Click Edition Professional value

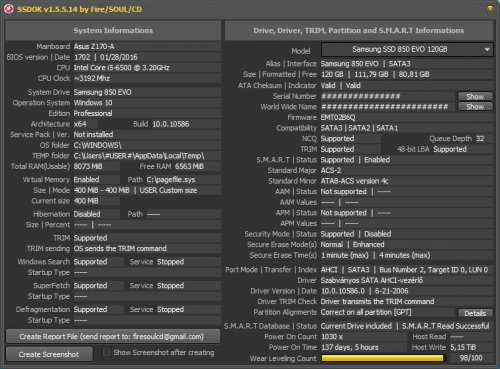[x=93, y=113]
